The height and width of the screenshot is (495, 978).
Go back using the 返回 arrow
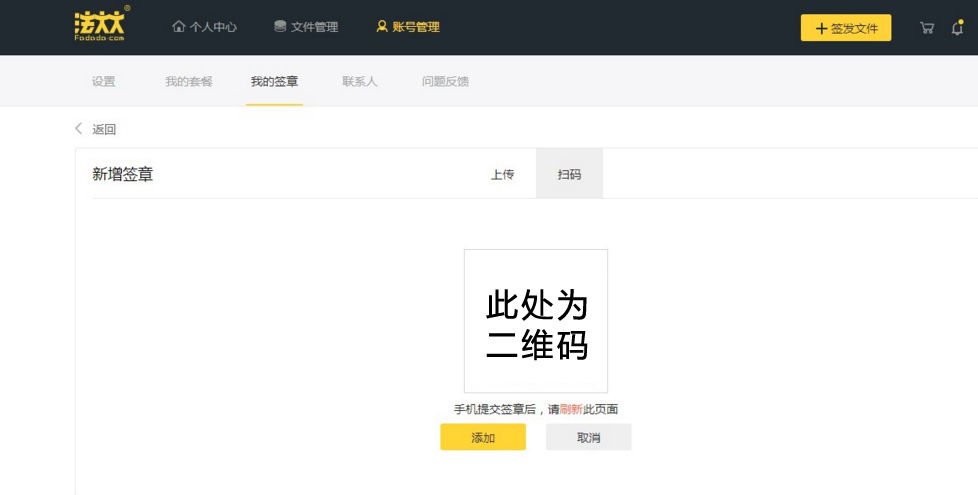click(80, 129)
